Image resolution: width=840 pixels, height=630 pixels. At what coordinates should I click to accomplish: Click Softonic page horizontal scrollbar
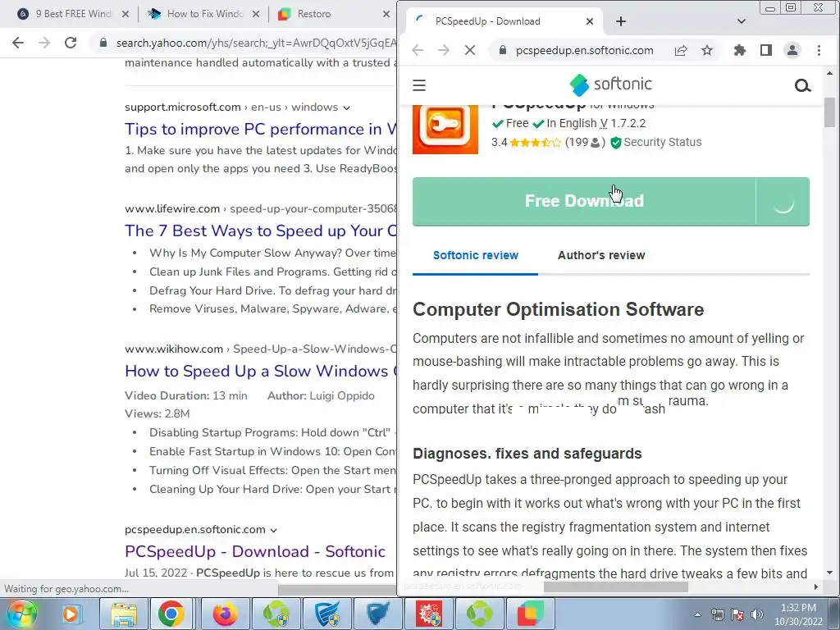click(615, 587)
